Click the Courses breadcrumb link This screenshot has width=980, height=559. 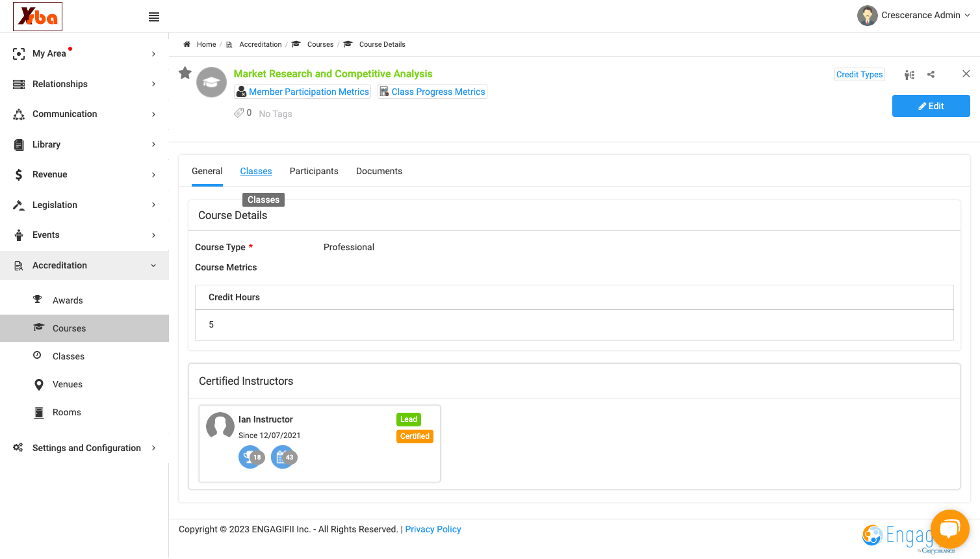320,44
